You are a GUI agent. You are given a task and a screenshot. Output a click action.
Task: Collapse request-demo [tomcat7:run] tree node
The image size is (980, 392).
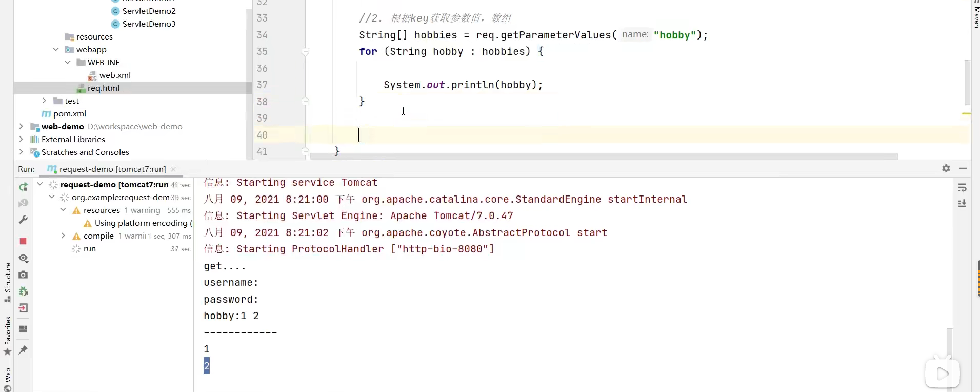pos(40,184)
